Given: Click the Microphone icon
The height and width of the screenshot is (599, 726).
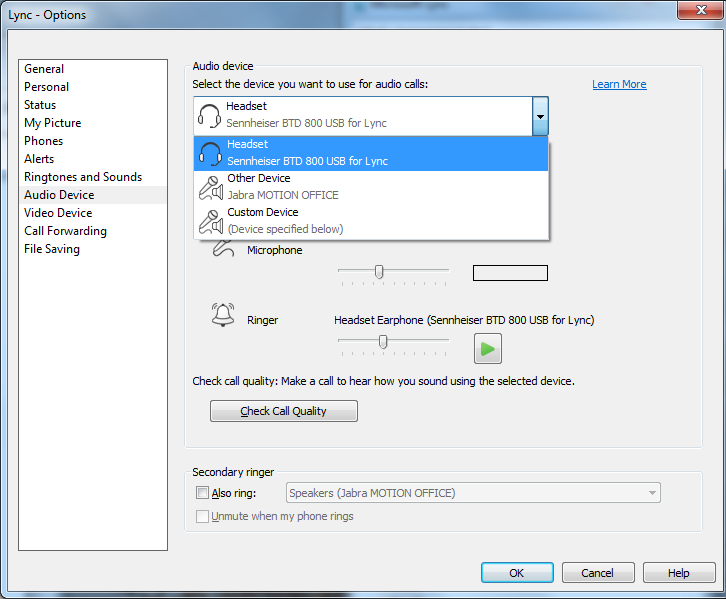Looking at the screenshot, I should (x=223, y=250).
